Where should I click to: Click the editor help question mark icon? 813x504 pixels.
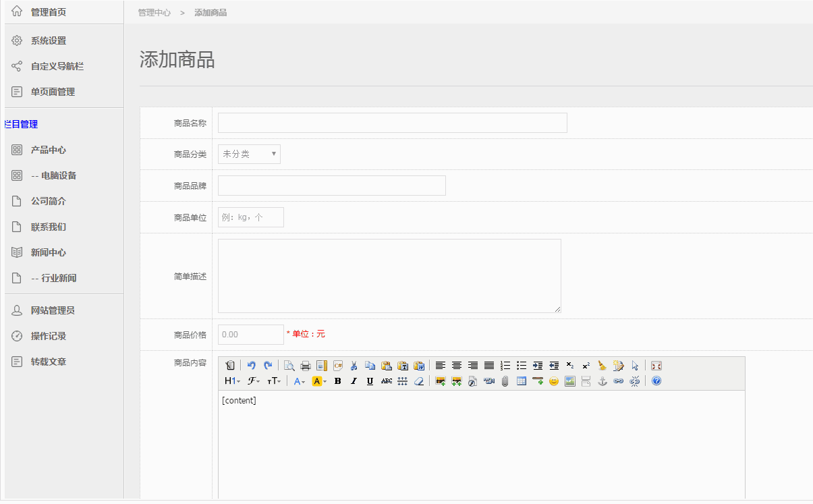click(656, 381)
